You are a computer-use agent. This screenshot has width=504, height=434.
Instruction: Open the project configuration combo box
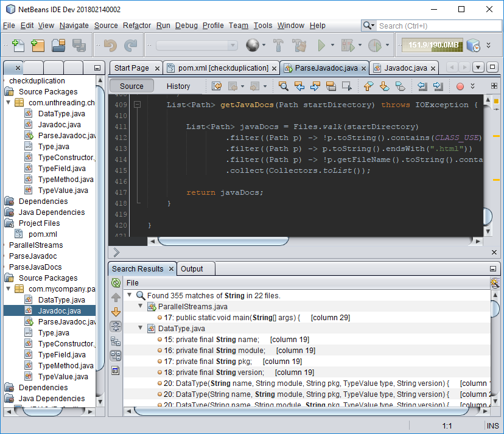click(x=197, y=45)
